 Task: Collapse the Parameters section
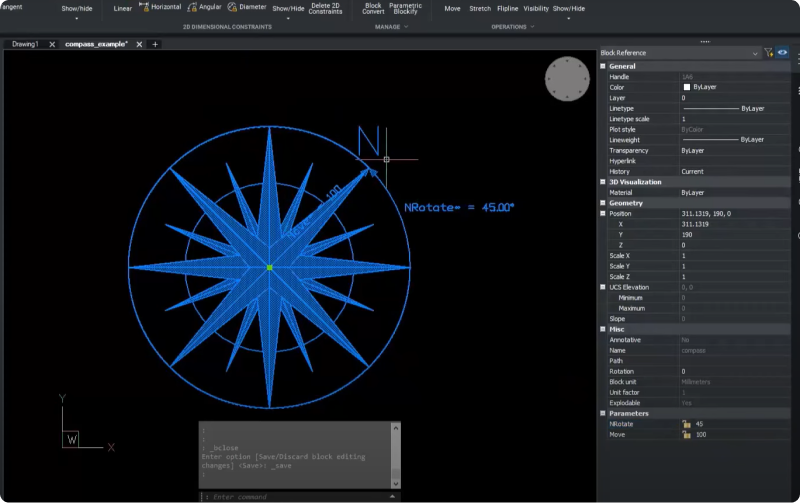(x=603, y=413)
